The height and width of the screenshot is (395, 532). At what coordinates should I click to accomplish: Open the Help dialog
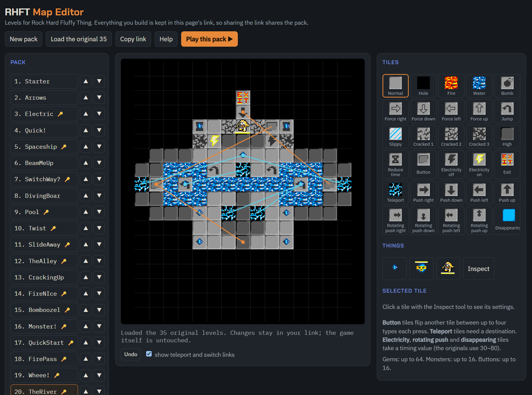(x=166, y=39)
